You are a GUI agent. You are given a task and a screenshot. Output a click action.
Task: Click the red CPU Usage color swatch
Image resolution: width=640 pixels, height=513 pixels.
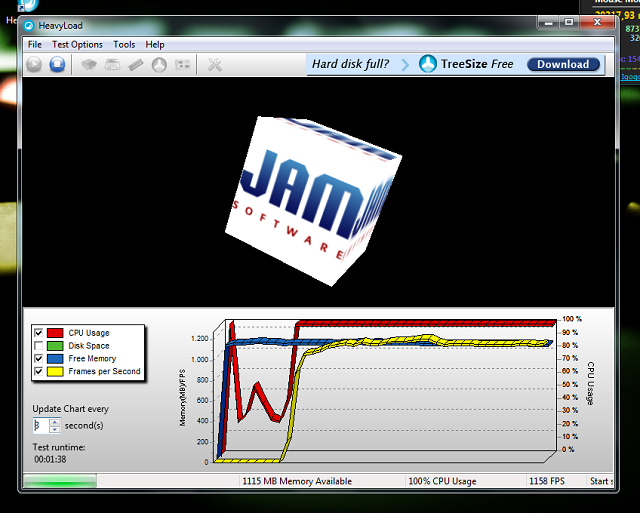[x=55, y=333]
